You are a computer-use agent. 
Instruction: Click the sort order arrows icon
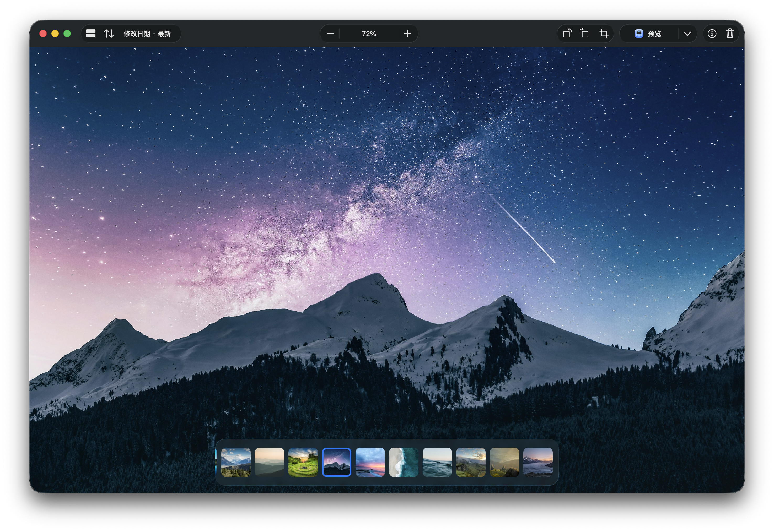point(109,34)
